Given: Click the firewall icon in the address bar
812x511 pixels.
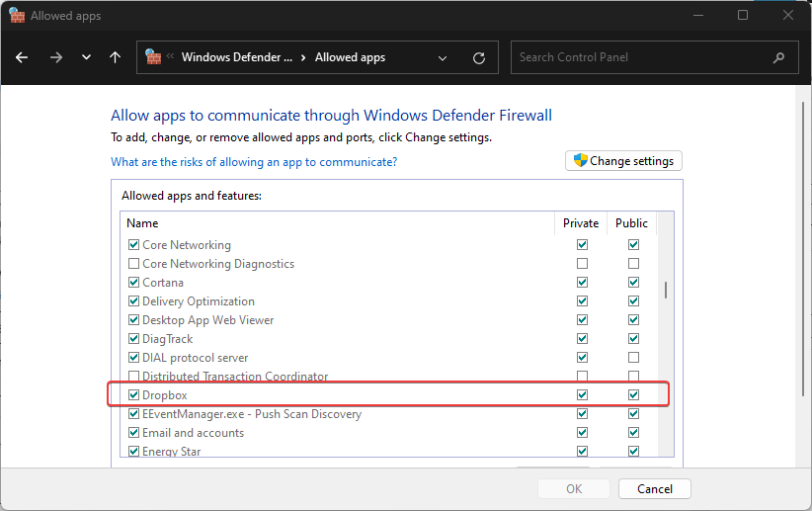Looking at the screenshot, I should (x=153, y=57).
